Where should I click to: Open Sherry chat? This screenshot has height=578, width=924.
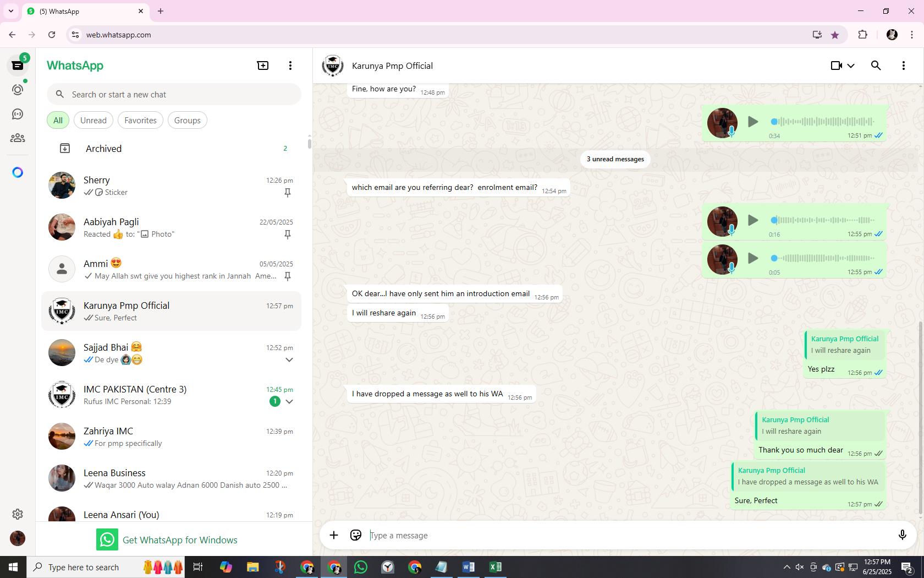coord(171,186)
